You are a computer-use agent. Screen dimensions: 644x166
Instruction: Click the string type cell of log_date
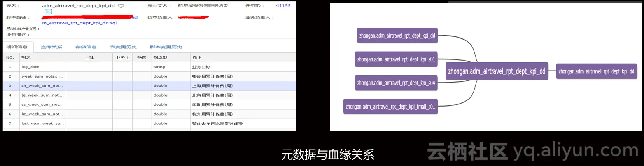pos(171,67)
